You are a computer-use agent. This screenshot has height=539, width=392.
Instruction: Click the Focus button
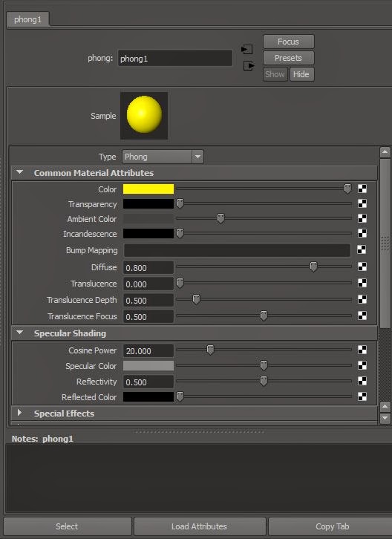(x=289, y=42)
